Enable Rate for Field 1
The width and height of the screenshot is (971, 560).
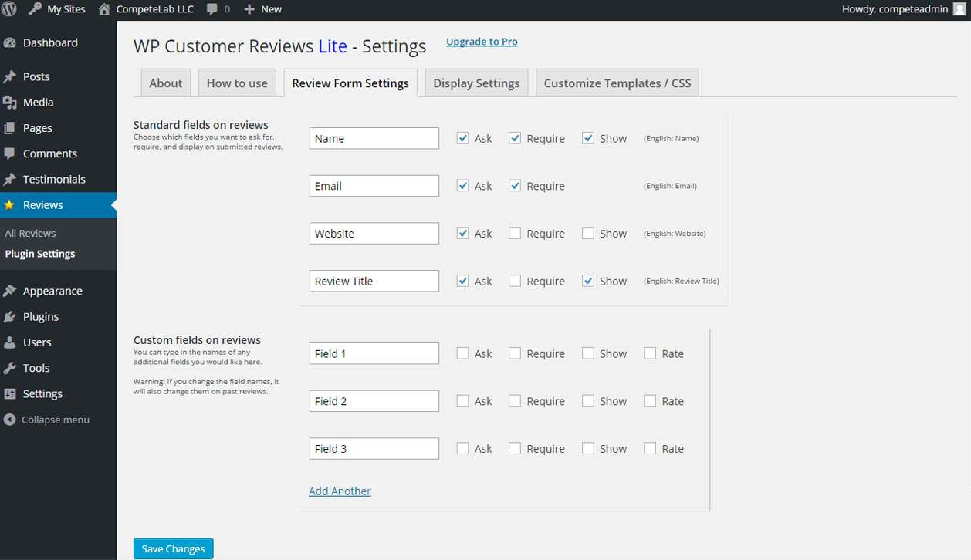[x=649, y=353]
